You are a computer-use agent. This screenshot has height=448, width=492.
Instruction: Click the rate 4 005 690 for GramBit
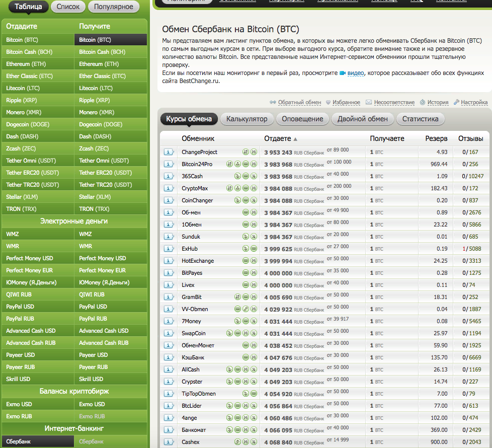(278, 297)
